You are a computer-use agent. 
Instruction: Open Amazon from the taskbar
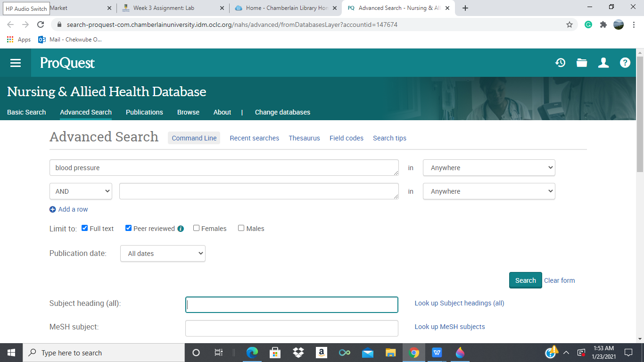[322, 353]
